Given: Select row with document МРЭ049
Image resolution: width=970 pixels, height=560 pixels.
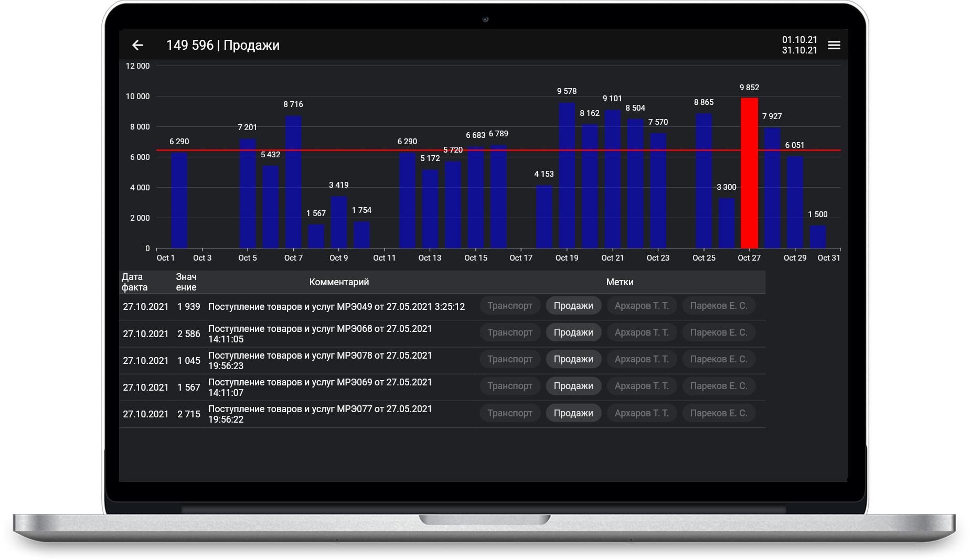Looking at the screenshot, I should pyautogui.click(x=442, y=306).
